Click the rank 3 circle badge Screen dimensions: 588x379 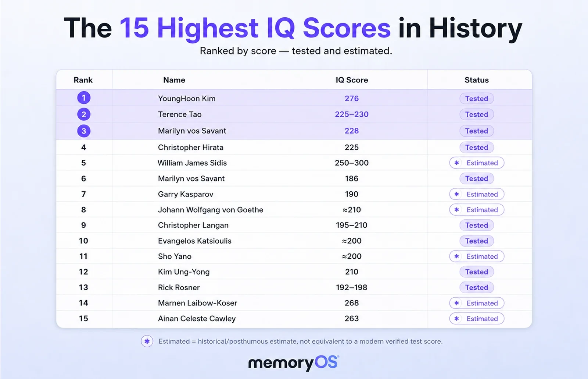point(84,131)
